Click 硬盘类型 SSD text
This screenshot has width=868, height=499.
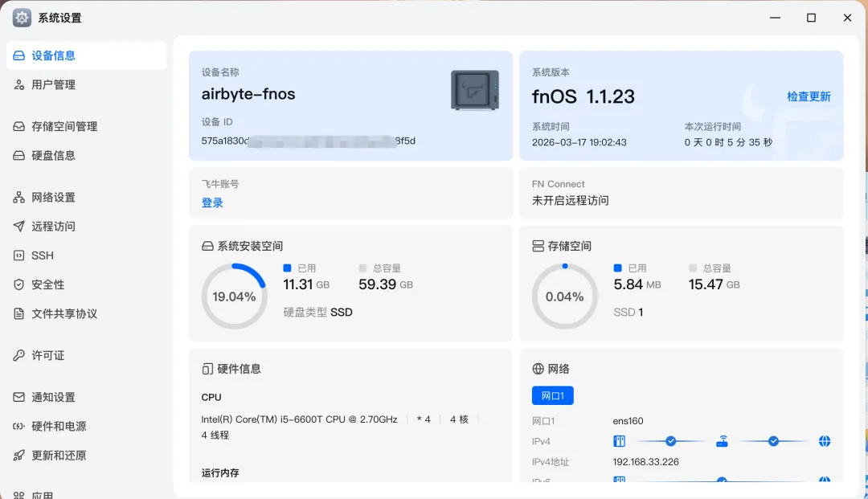tap(317, 312)
